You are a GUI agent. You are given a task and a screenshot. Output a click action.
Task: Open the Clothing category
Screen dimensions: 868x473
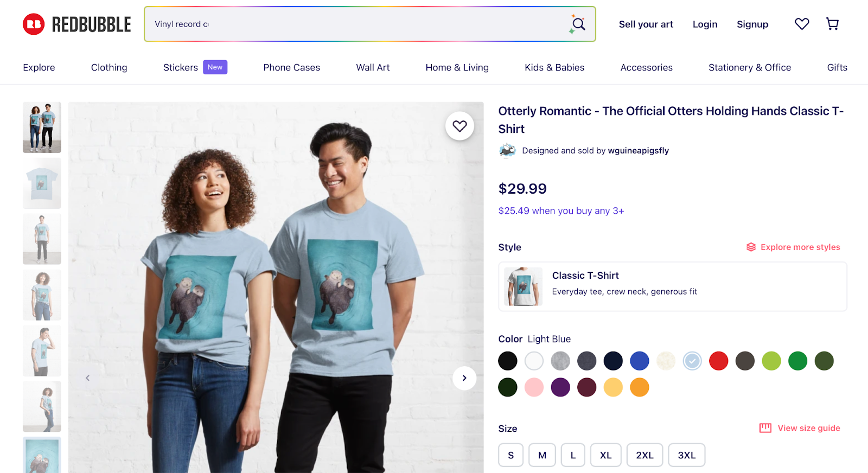tap(108, 67)
